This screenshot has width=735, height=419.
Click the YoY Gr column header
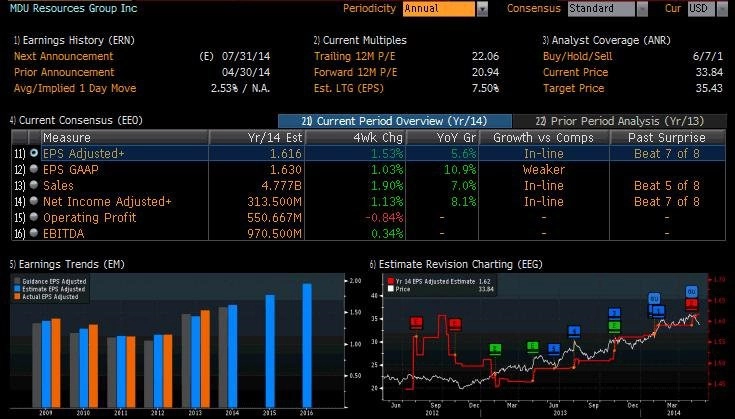coord(442,137)
